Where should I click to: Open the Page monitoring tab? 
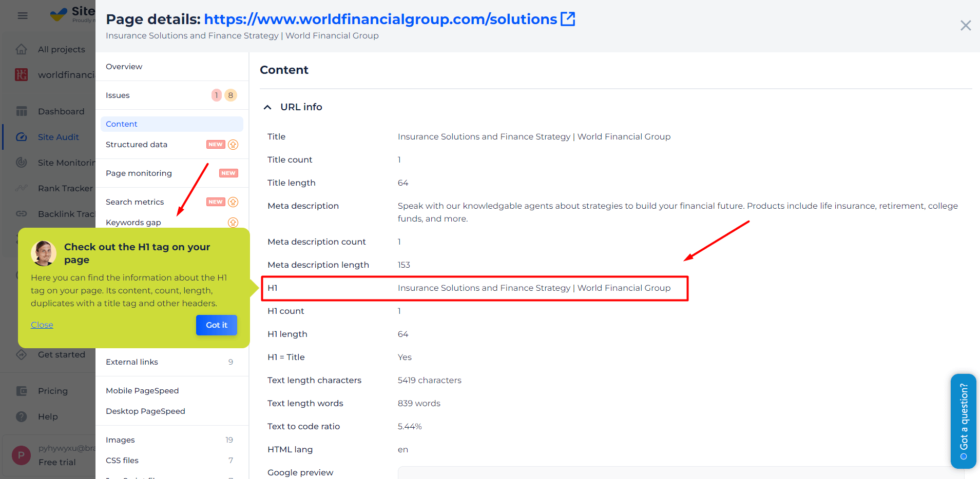[x=139, y=173]
